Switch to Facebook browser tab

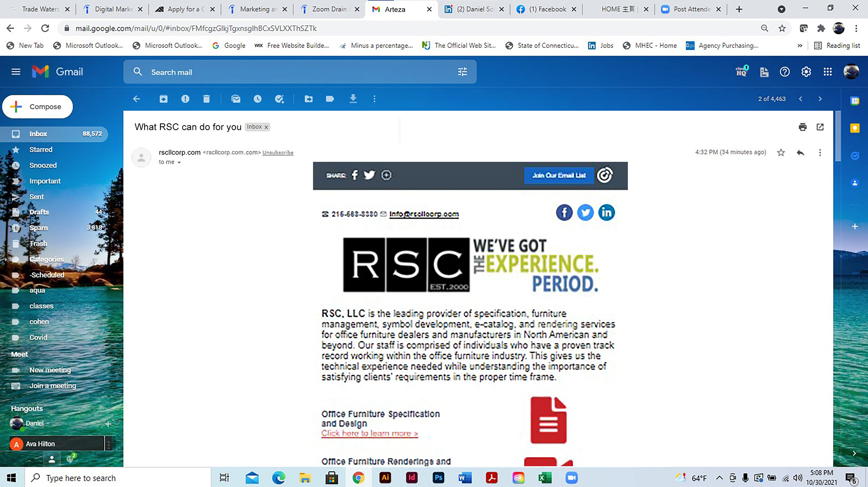click(546, 9)
